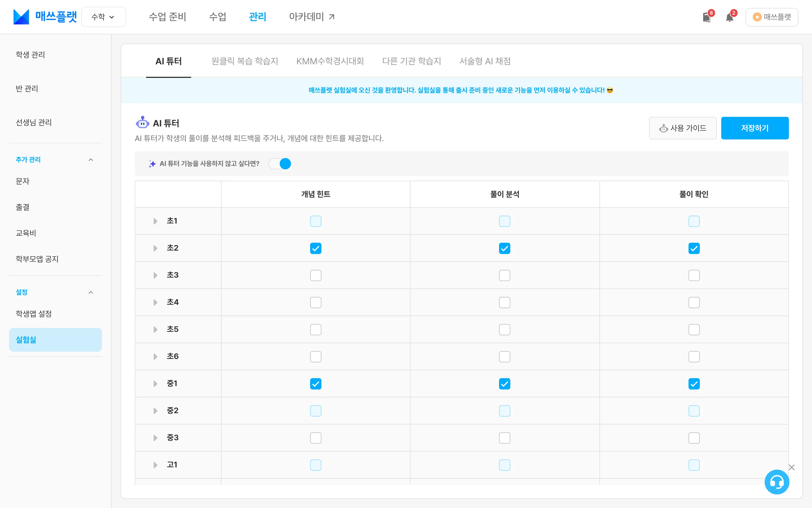Expand the 고1 row

point(155,465)
